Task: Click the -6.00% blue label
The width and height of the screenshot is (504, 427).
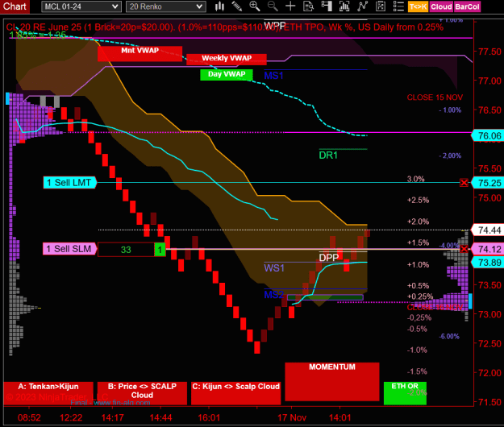Action: coord(449,337)
